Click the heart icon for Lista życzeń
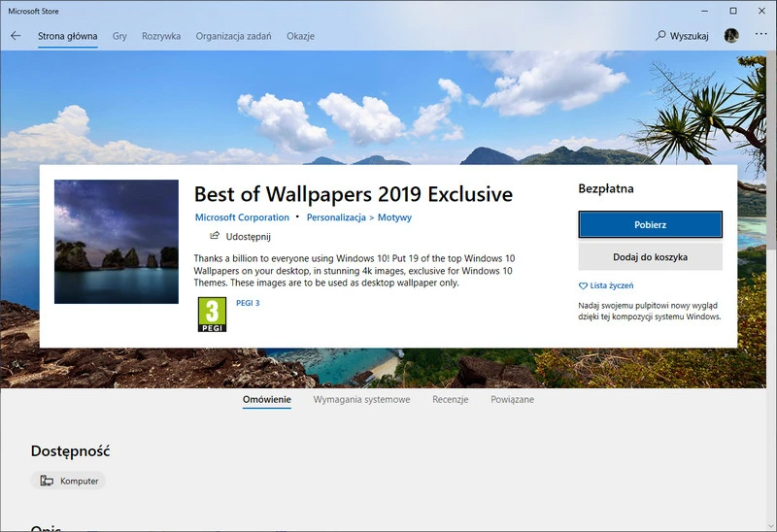 coord(583,285)
